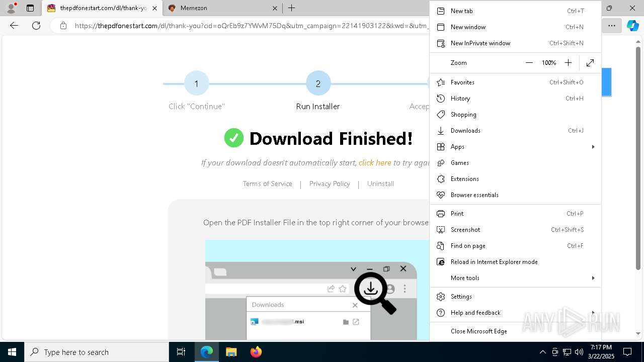Choose Close Microsoft Edge
The height and width of the screenshot is (362, 644).
pyautogui.click(x=515, y=331)
